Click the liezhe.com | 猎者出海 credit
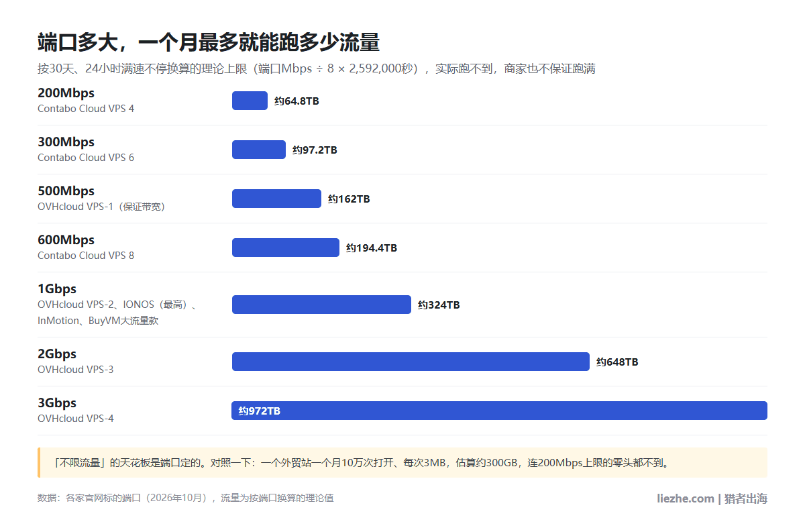Viewport: 805px width, 532px height. pos(712,498)
